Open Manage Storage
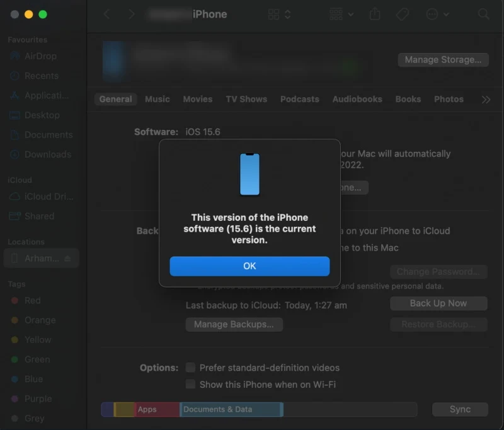This screenshot has height=430, width=504. [444, 60]
